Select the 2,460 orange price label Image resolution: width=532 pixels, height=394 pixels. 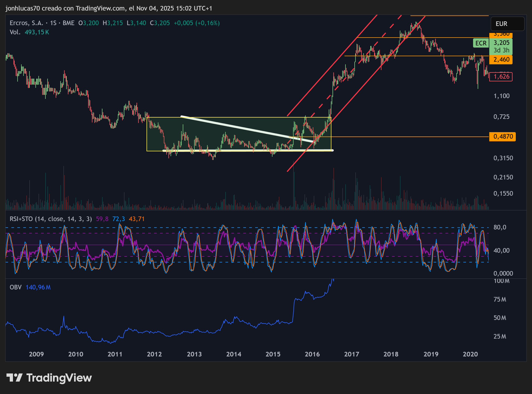pos(501,59)
